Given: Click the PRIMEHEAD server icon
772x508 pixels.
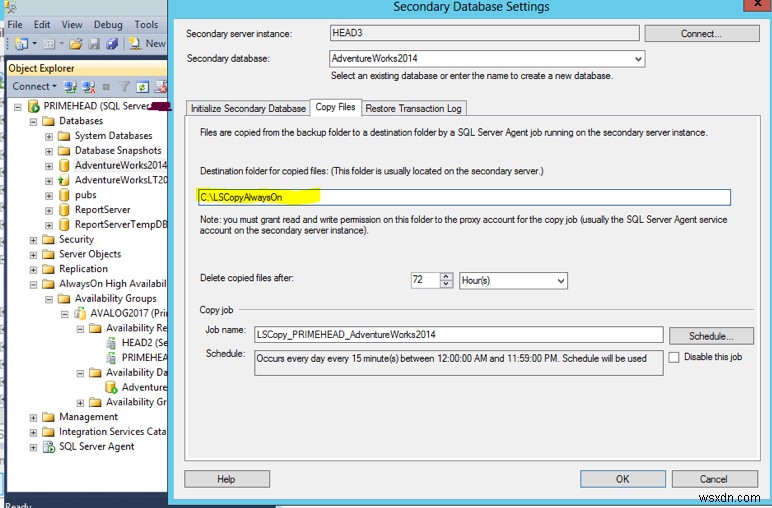Looking at the screenshot, I should (x=33, y=106).
